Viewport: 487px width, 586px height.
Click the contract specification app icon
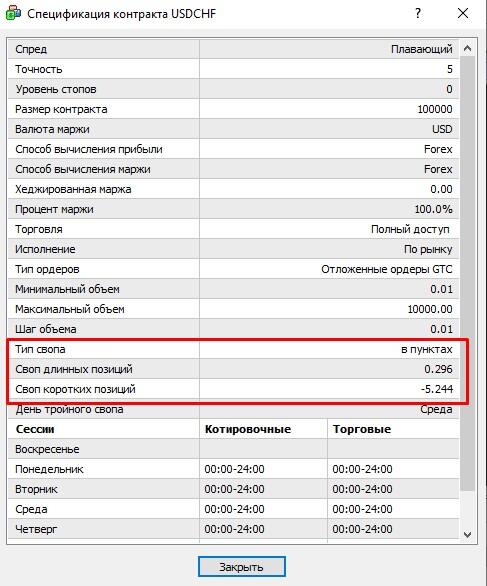(13, 13)
